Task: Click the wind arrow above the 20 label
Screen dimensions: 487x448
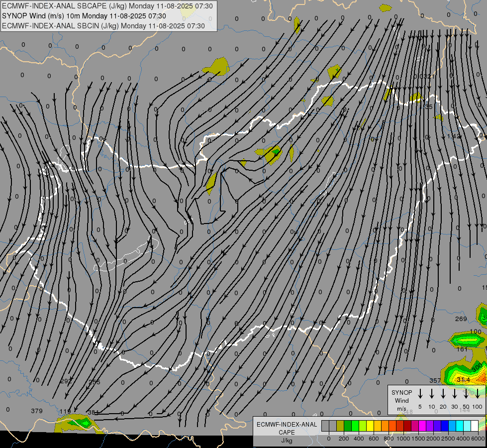Action: (443, 394)
